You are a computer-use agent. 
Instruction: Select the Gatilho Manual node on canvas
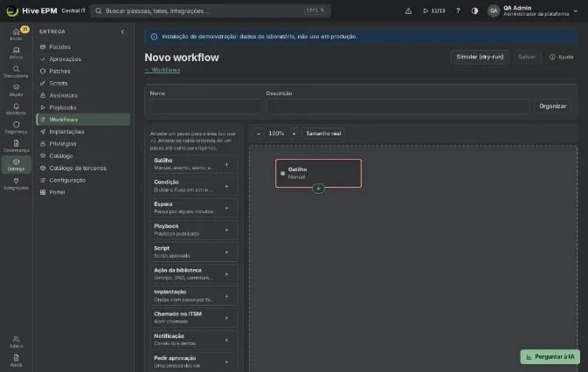point(318,173)
